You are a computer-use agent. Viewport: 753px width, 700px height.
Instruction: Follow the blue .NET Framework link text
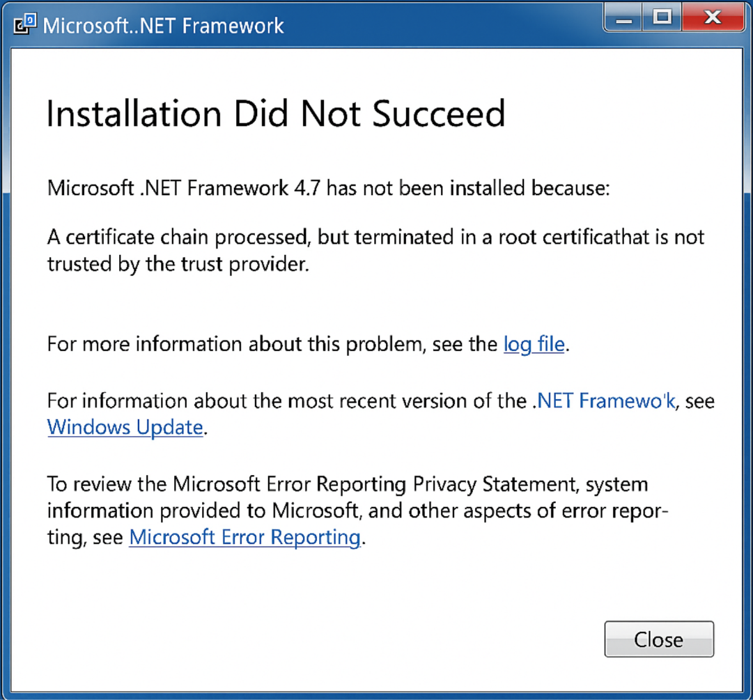tap(605, 400)
